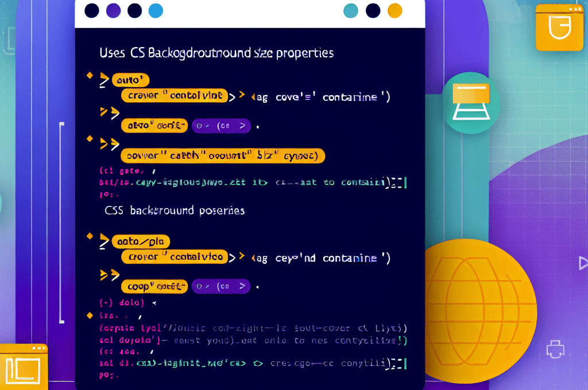Click the purple pill next to "coop"
This screenshot has height=390, width=588.
tap(221, 287)
